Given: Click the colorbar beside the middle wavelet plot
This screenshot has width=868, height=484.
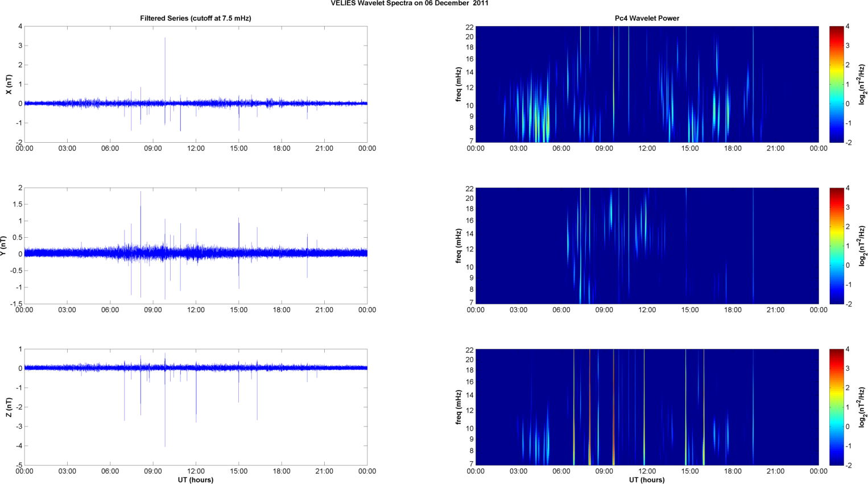Looking at the screenshot, I should (x=836, y=246).
